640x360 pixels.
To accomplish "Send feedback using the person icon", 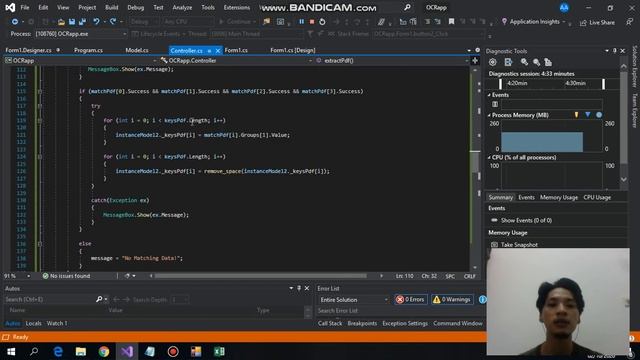I will [x=630, y=22].
